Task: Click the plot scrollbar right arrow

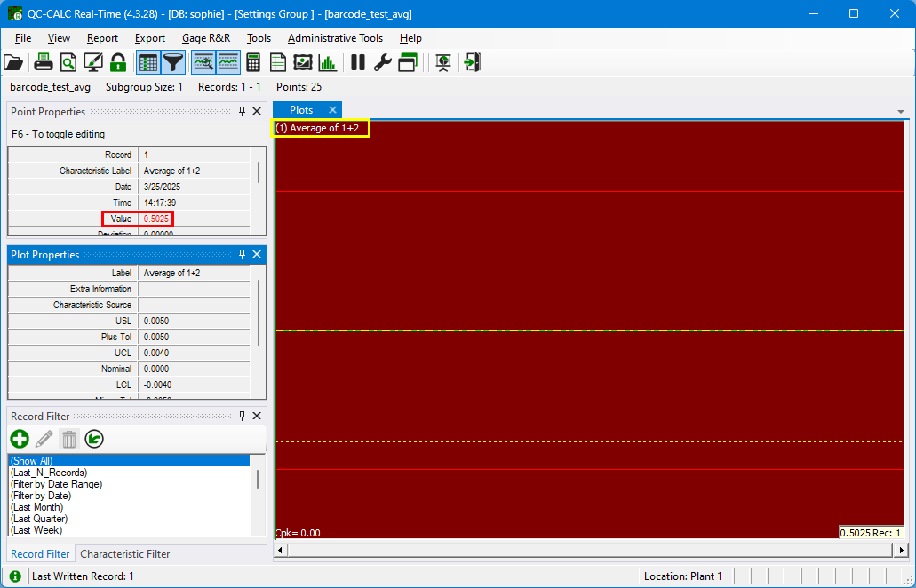Action: [x=902, y=550]
